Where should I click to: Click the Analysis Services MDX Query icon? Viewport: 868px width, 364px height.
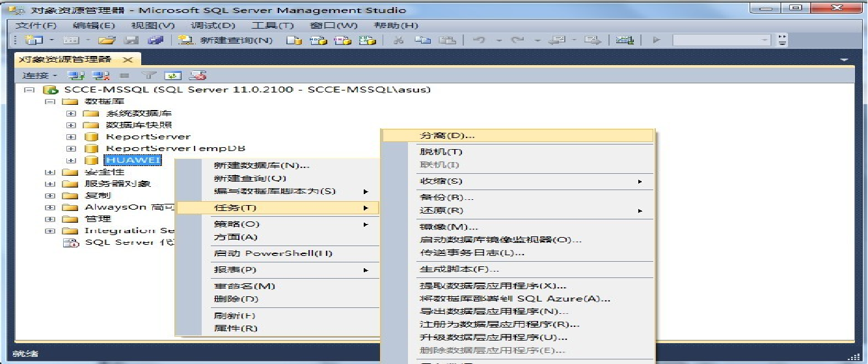tap(318, 40)
